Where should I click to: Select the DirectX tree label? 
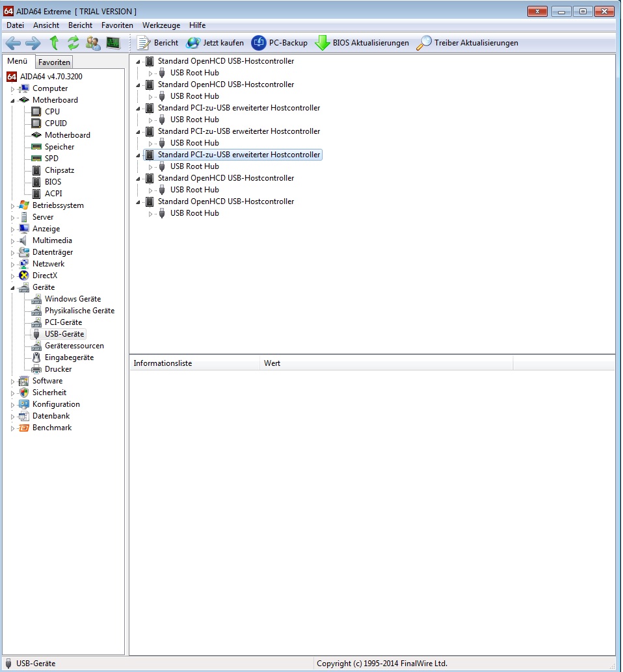(x=45, y=276)
